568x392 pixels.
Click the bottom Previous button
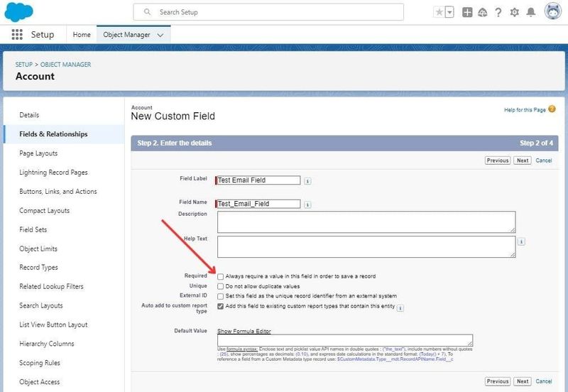pyautogui.click(x=498, y=381)
